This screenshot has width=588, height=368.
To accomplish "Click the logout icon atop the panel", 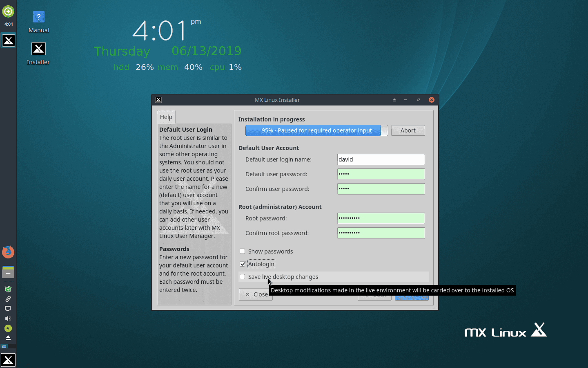I will pyautogui.click(x=8, y=11).
